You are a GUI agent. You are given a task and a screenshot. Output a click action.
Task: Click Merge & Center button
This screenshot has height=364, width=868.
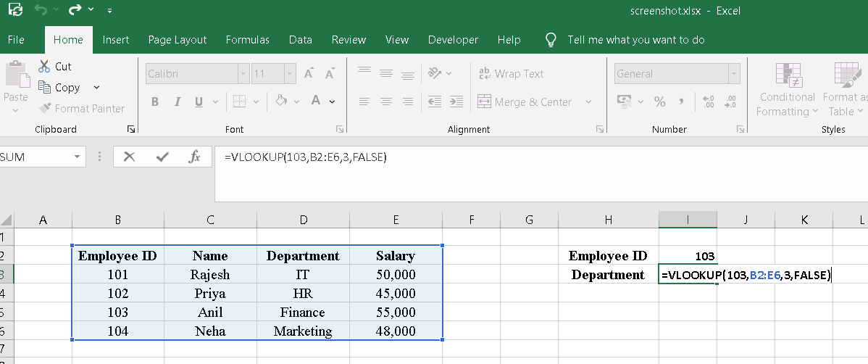coord(525,102)
